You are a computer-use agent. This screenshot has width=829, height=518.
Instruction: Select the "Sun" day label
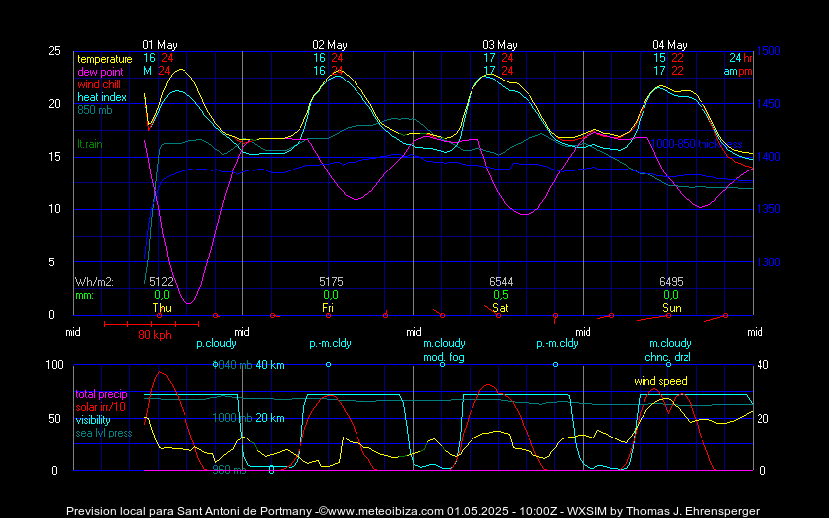(671, 308)
